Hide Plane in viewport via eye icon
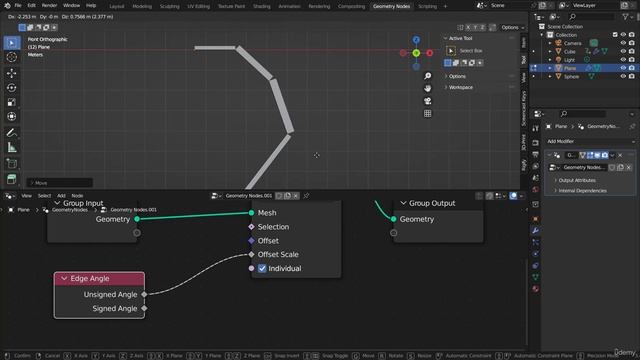 tap(623, 68)
